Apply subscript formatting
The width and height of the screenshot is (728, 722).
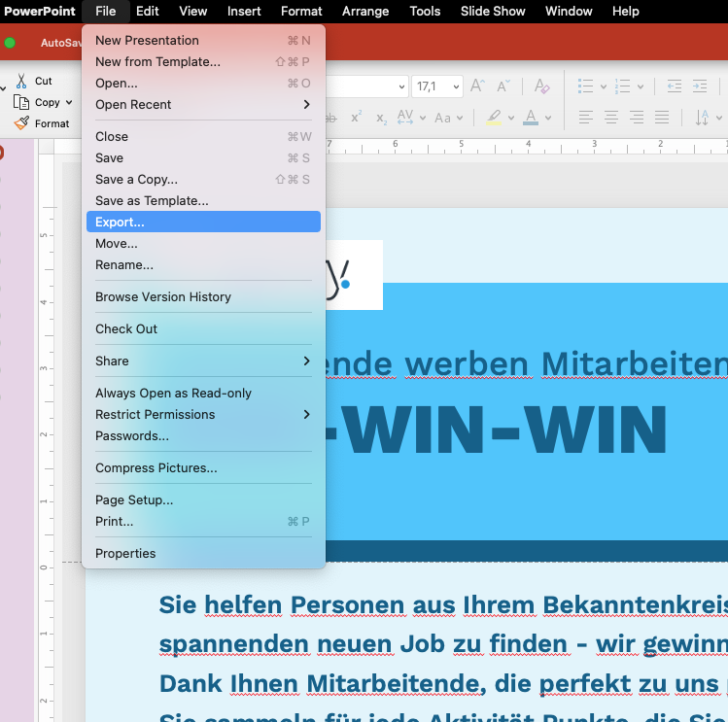tap(381, 118)
